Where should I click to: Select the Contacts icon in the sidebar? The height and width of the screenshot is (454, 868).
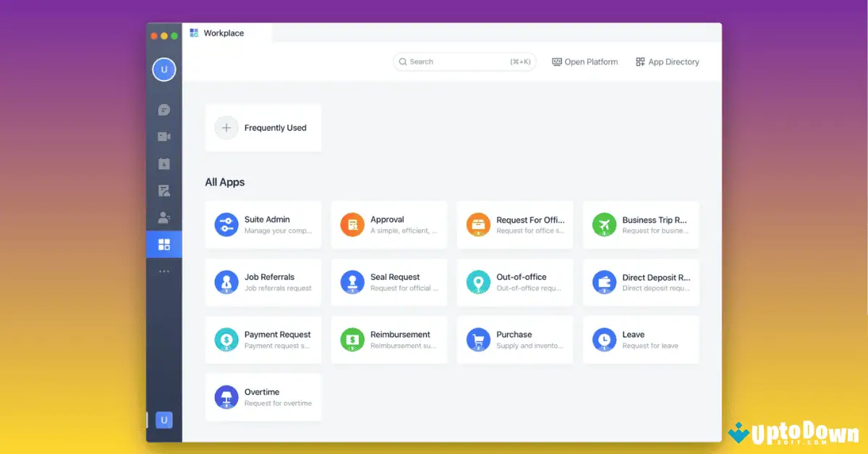164,217
